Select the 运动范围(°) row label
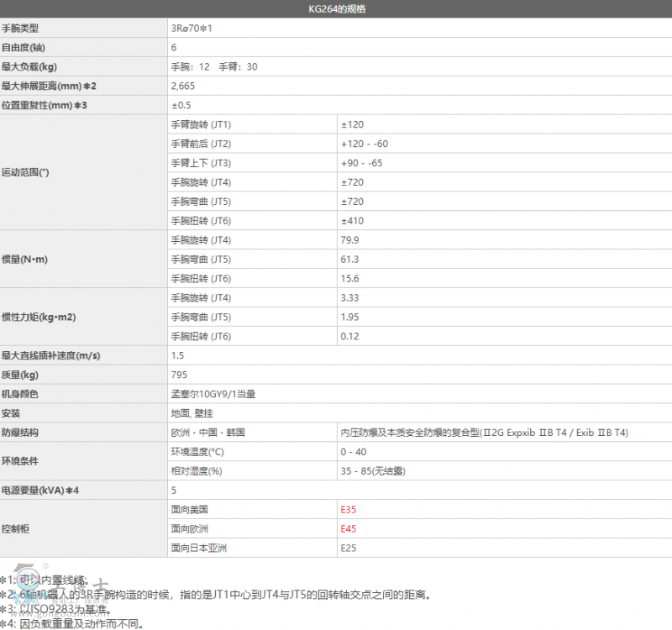The width and height of the screenshot is (672, 630). pos(26,172)
